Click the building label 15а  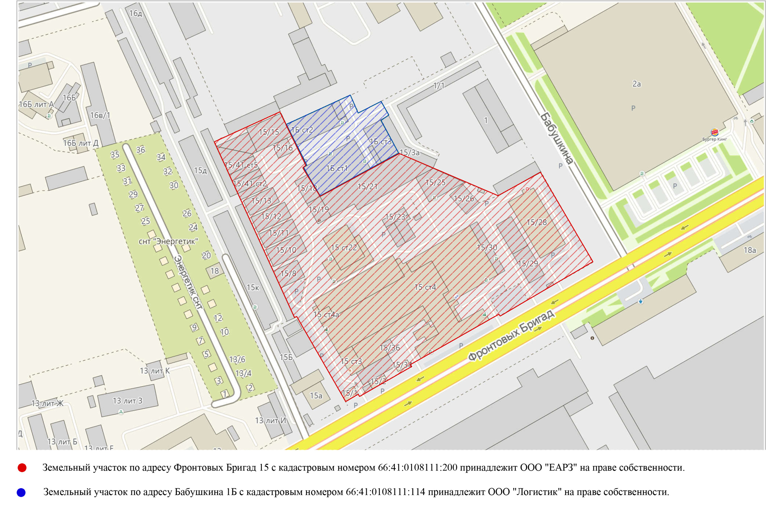(x=316, y=396)
